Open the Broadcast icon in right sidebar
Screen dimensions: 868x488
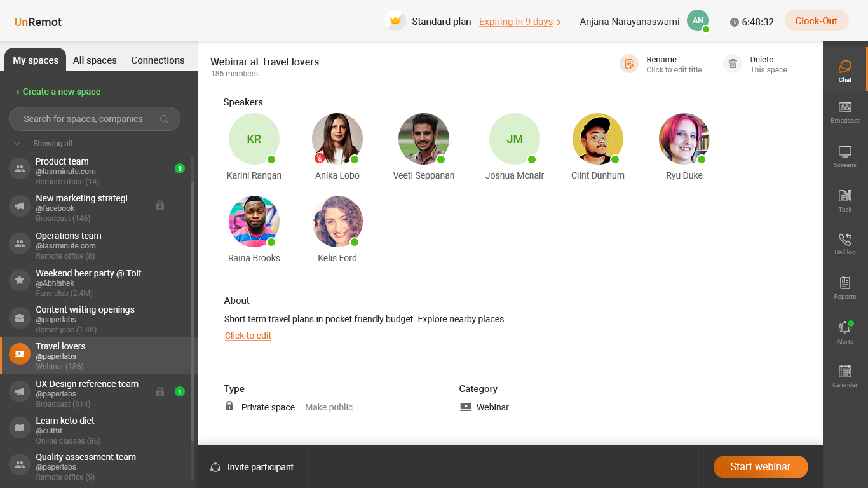[x=844, y=107]
